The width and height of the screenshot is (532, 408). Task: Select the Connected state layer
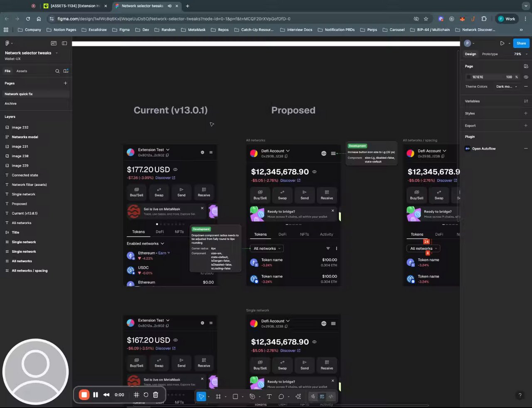pos(25,175)
